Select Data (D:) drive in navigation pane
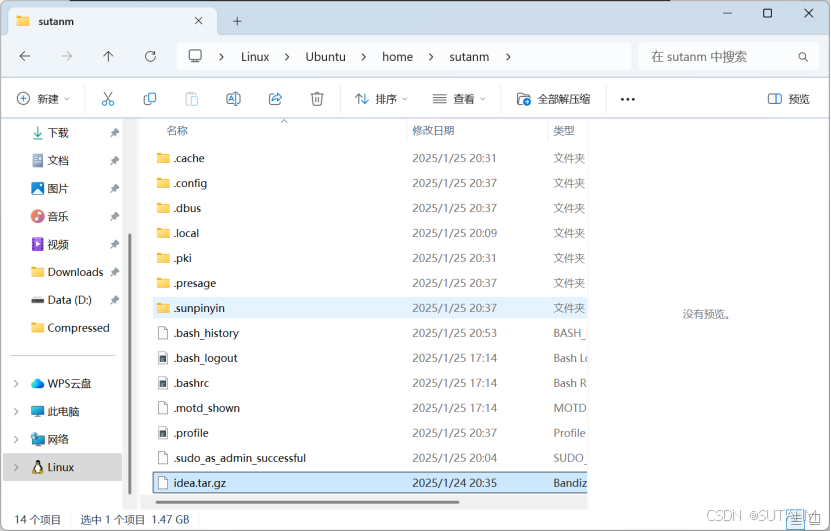Viewport: 831px width, 531px height. [69, 300]
